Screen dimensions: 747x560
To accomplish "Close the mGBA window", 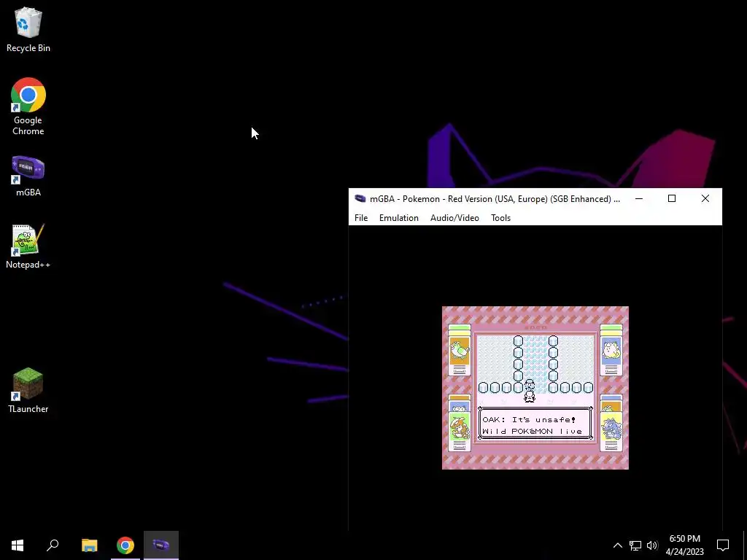I will (705, 198).
